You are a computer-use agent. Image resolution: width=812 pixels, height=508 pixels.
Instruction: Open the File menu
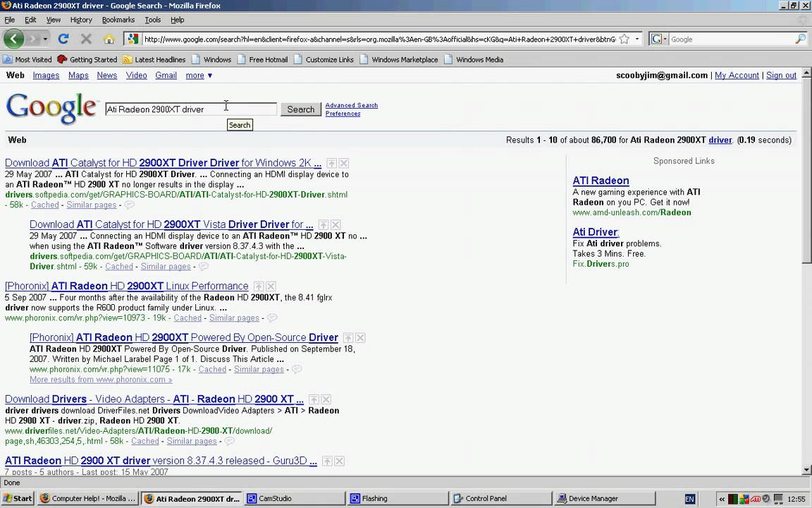[x=9, y=20]
